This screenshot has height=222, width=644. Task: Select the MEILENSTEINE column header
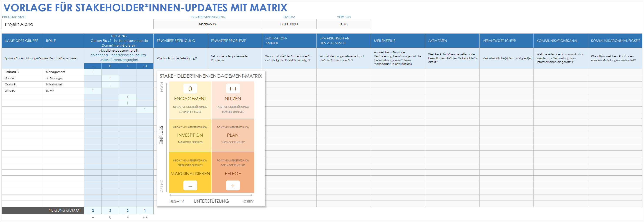(398, 41)
